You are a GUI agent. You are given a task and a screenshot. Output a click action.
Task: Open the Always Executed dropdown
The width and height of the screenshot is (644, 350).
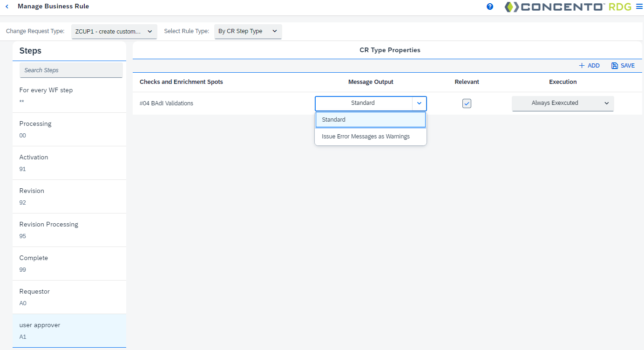[563, 103]
